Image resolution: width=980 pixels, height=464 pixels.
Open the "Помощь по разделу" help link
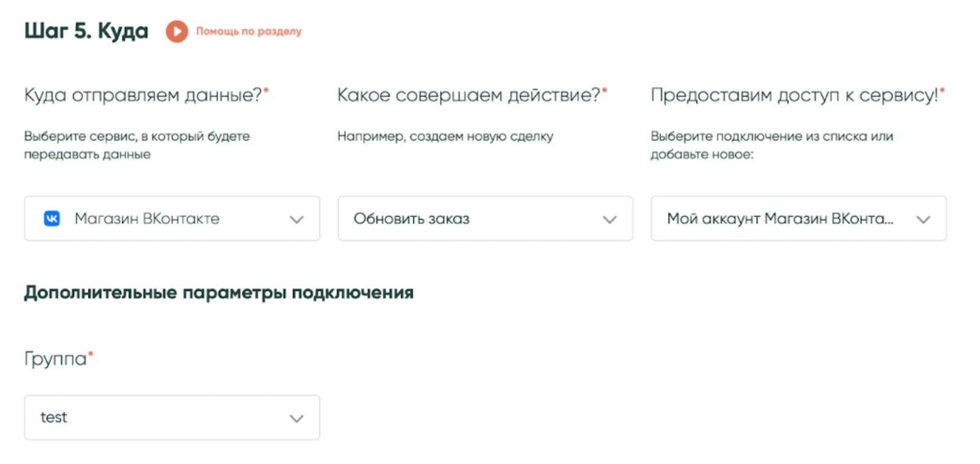pos(249,31)
